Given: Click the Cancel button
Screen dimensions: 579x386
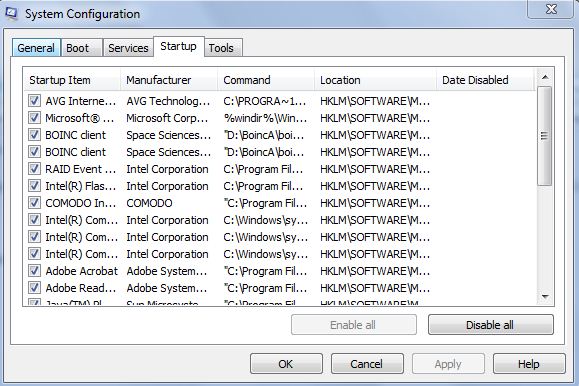Looking at the screenshot, I should [x=367, y=364].
